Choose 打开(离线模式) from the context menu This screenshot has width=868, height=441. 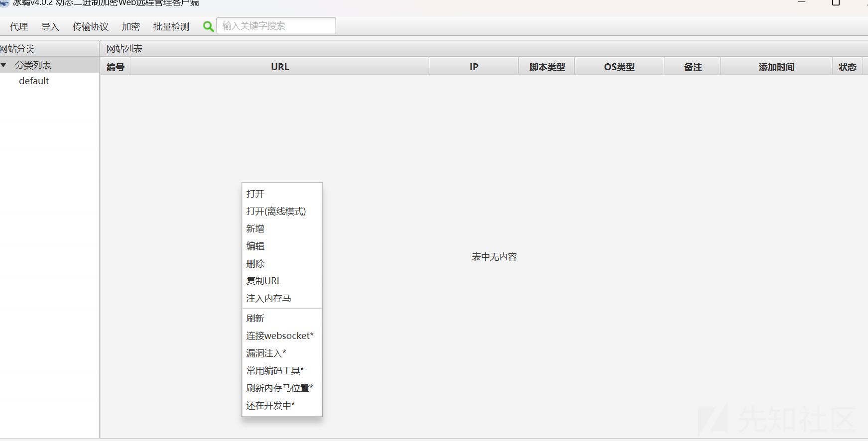click(282, 211)
